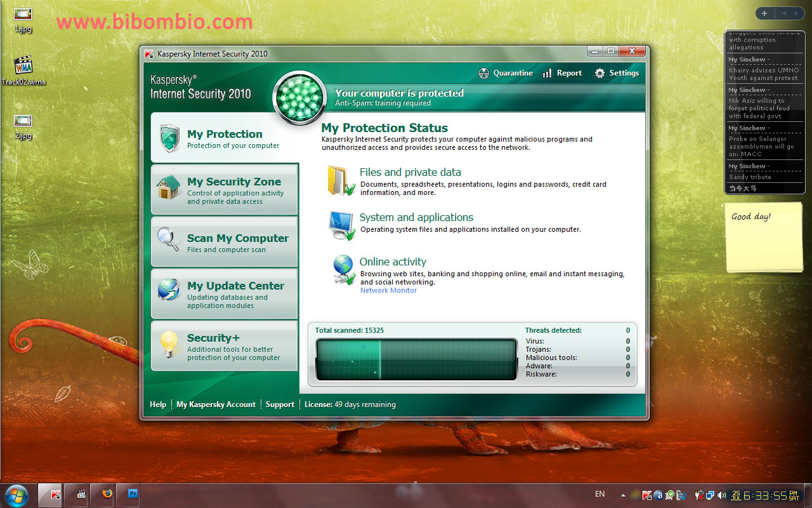Open the Security+ tab
Screen dimensions: 812x508
[224, 345]
